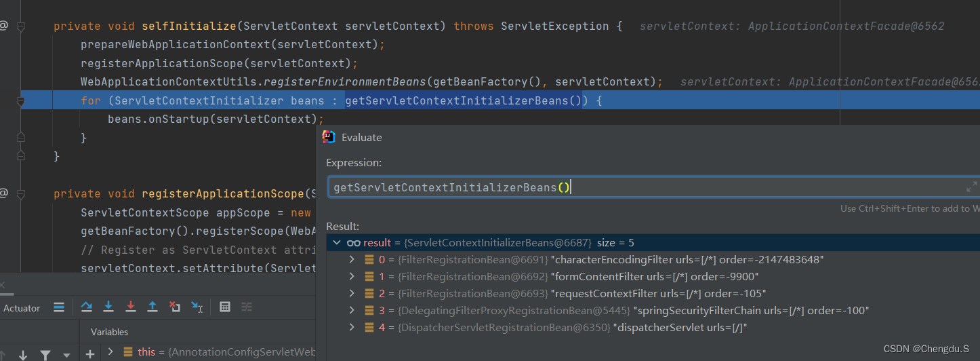This screenshot has width=980, height=361.
Task: Click the Run to Cursor icon
Action: click(197, 307)
